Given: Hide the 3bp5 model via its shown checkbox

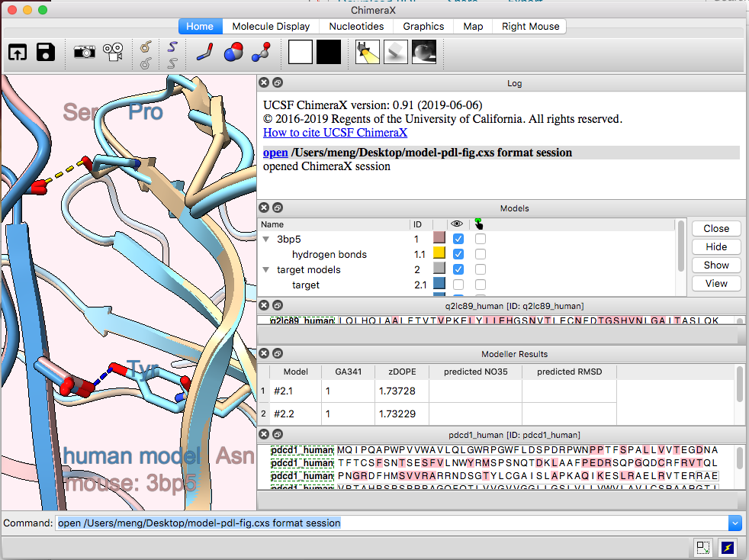Looking at the screenshot, I should [458, 239].
